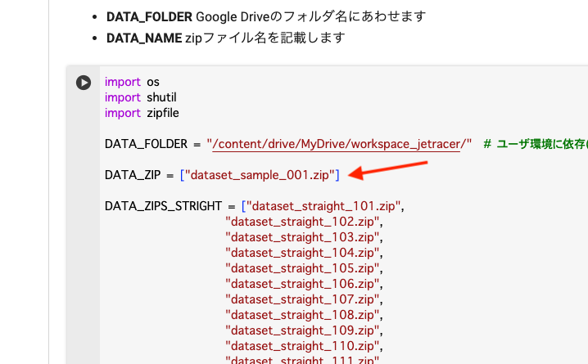Image resolution: width=588 pixels, height=364 pixels.
Task: Click the "import shutil" line
Action: pyautogui.click(x=141, y=97)
